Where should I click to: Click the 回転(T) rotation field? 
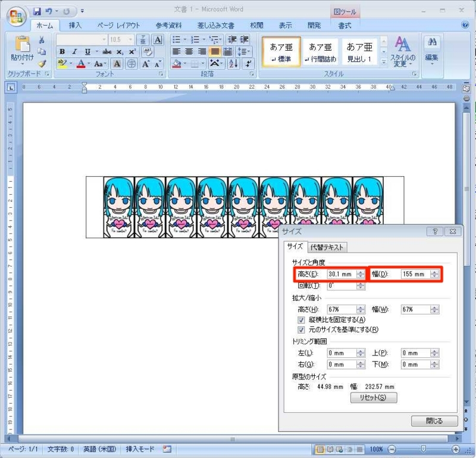coord(342,286)
